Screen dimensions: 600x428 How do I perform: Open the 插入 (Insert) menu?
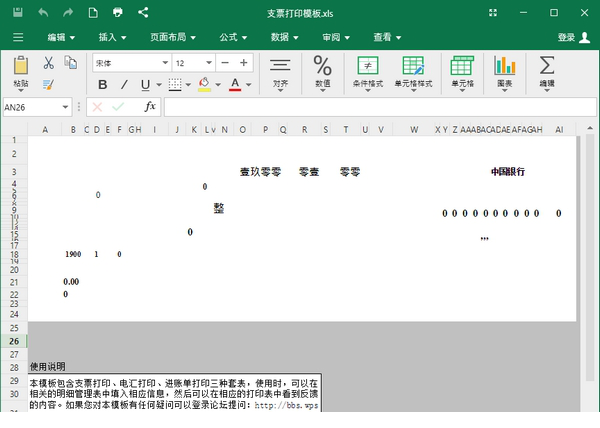click(112, 37)
